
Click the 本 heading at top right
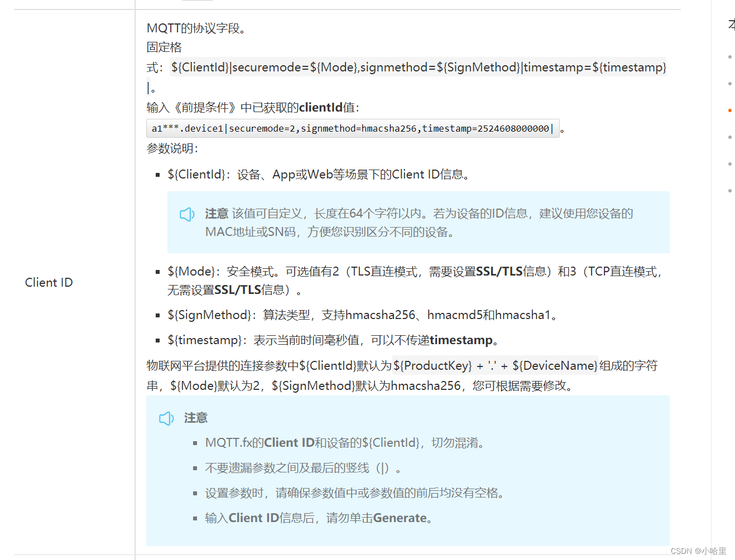click(730, 24)
